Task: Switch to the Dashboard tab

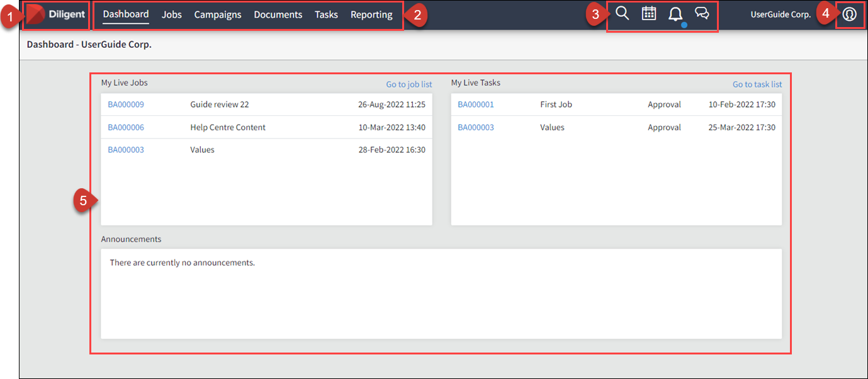Action: click(126, 14)
